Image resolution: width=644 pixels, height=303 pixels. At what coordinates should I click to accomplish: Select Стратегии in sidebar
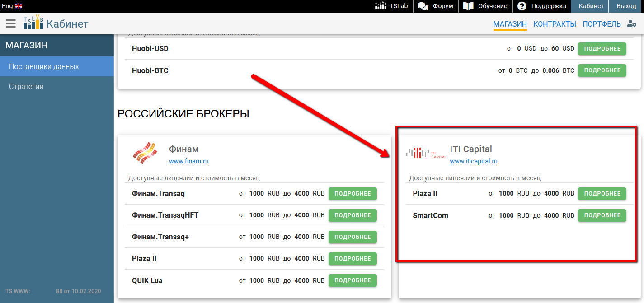[x=57, y=86]
